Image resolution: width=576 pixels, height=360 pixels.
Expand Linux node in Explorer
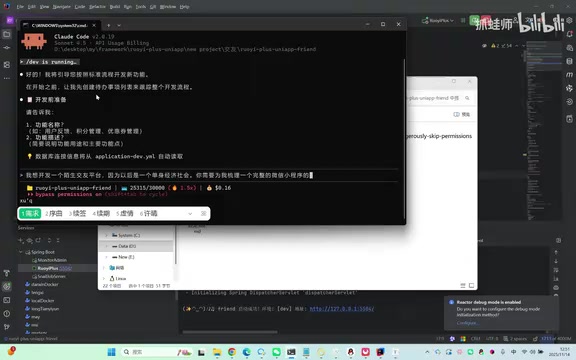point(104,278)
